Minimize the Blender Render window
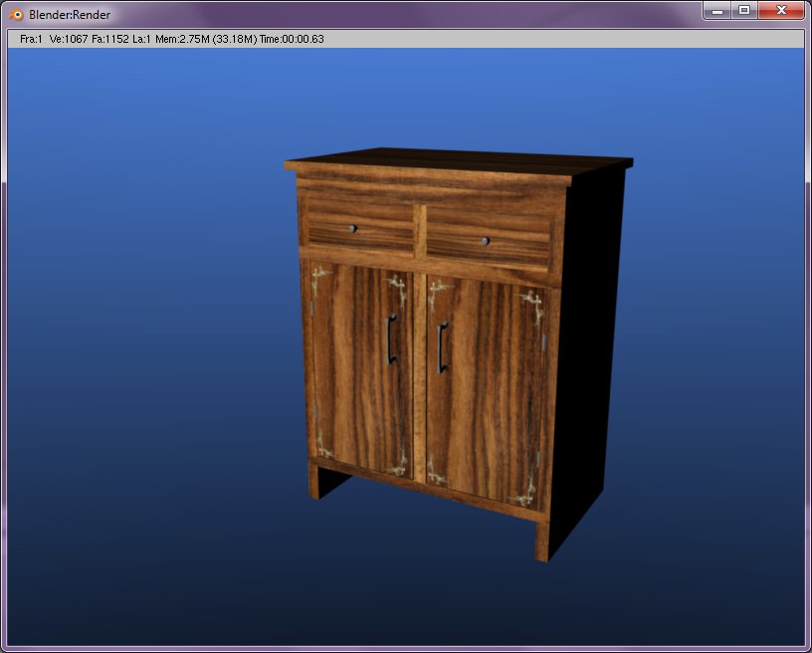The height and width of the screenshot is (653, 812). coord(716,11)
